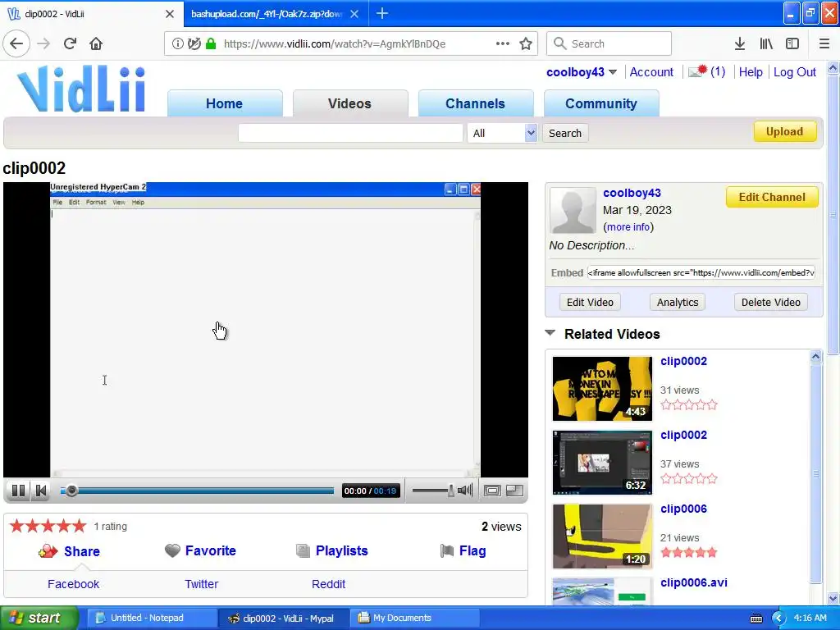Click the video volume slider
This screenshot has width=840, height=630.
coord(433,491)
